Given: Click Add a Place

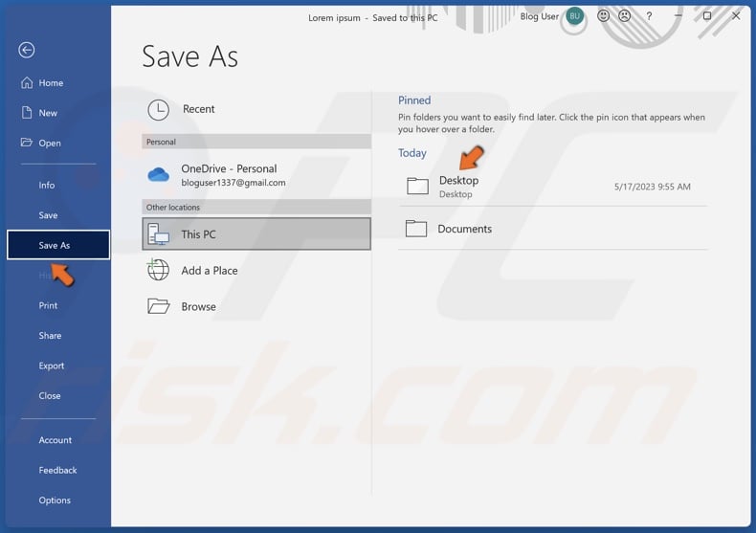Looking at the screenshot, I should (x=256, y=271).
